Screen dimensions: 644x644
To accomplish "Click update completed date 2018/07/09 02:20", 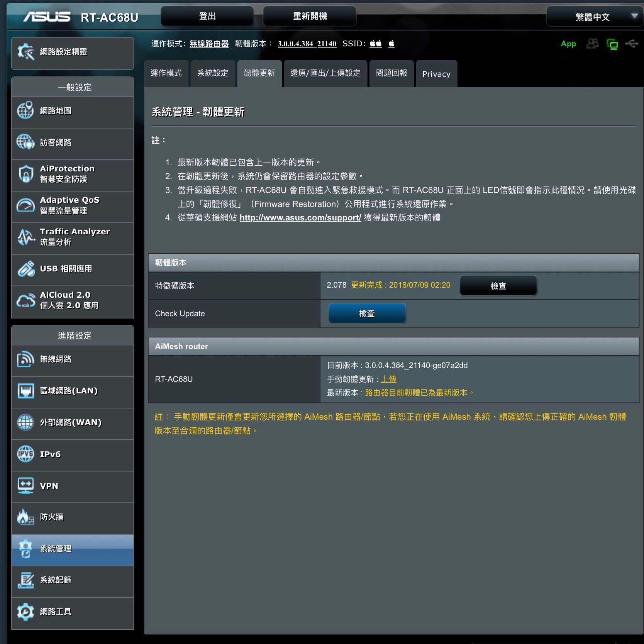I will pos(420,285).
